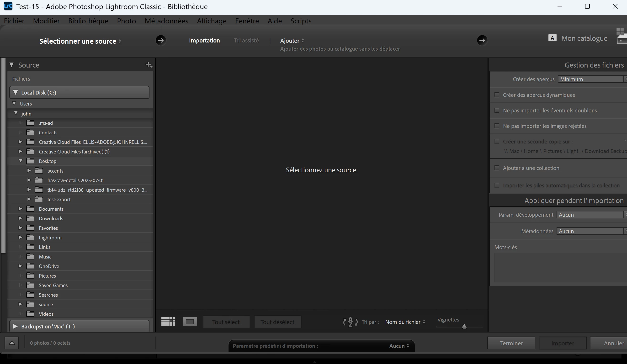Switch to loupe view icon
This screenshot has height=364, width=627.
pyautogui.click(x=190, y=322)
